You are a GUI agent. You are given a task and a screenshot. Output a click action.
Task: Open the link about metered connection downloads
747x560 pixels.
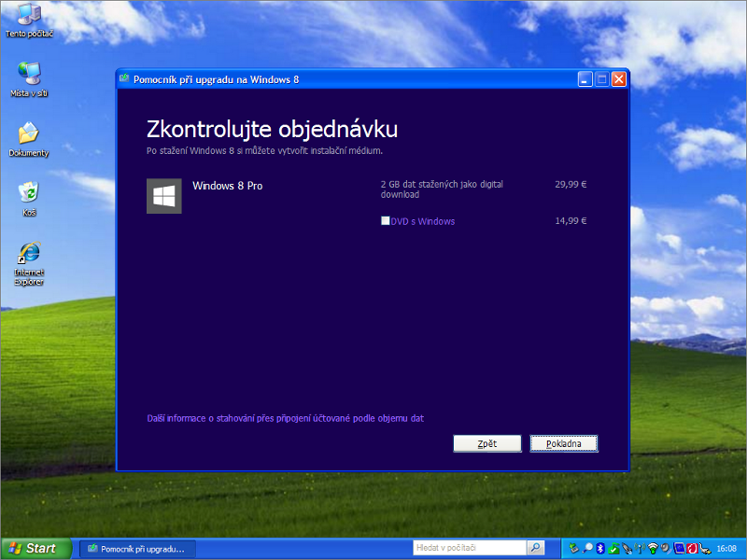[x=286, y=418]
